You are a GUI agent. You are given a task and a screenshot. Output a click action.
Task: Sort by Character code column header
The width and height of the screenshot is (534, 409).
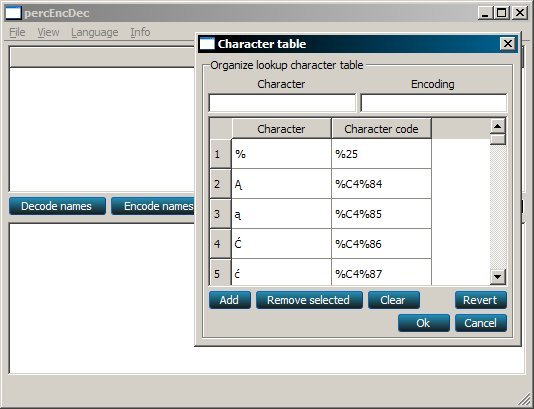click(381, 129)
